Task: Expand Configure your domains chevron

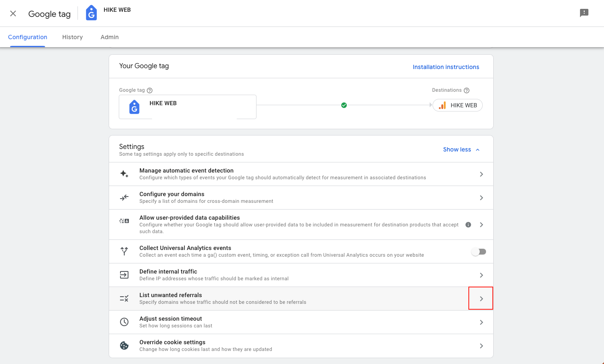Action: click(x=481, y=198)
